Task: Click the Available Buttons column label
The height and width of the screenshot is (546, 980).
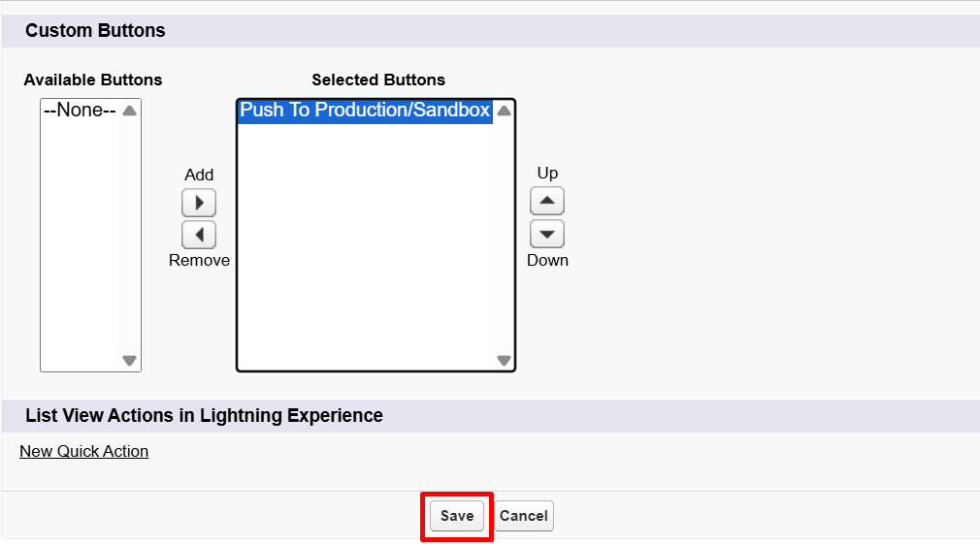Action: [93, 80]
